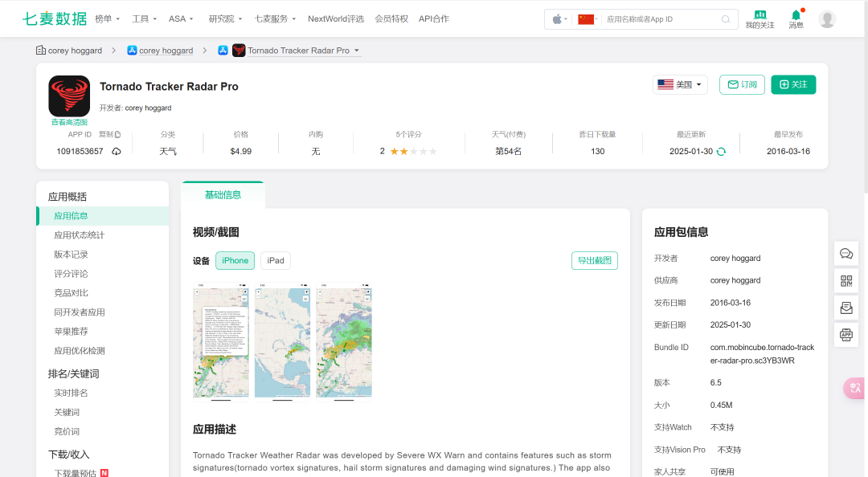Screen dimensions: 868x477
Task: Open the APP download floating icon
Action: 846,335
